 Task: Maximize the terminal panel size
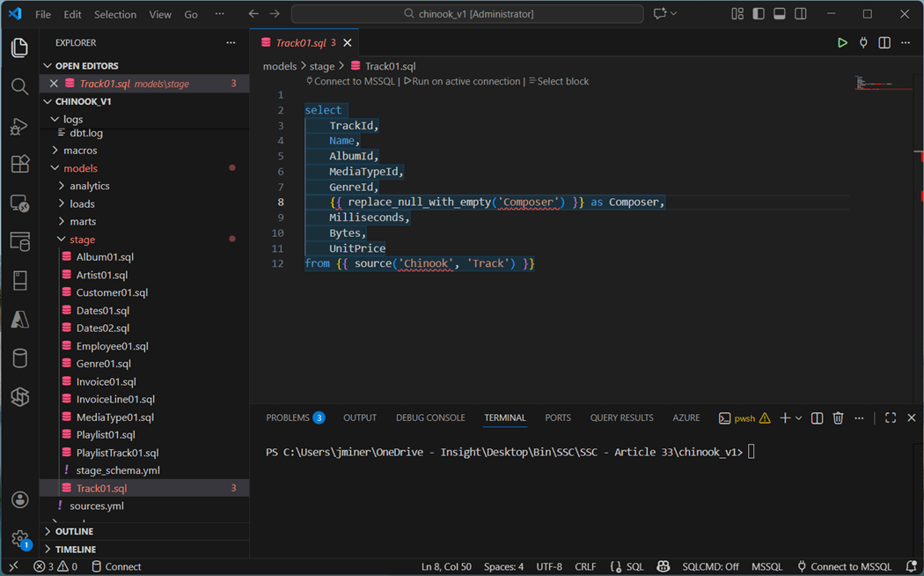[x=891, y=418]
